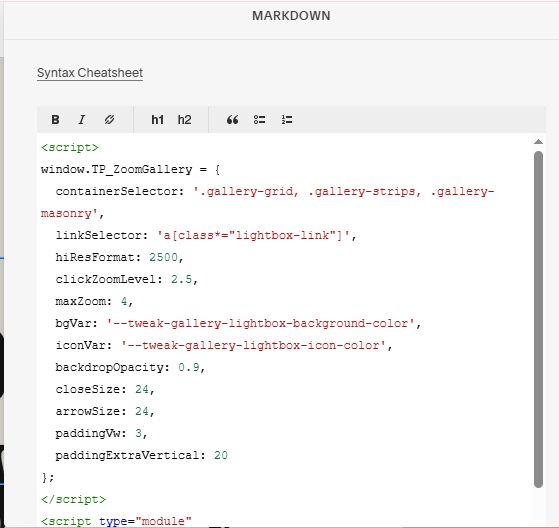The image size is (559, 528).
Task: Place cursor on the maxZoom: 4 line
Action: pyautogui.click(x=94, y=301)
